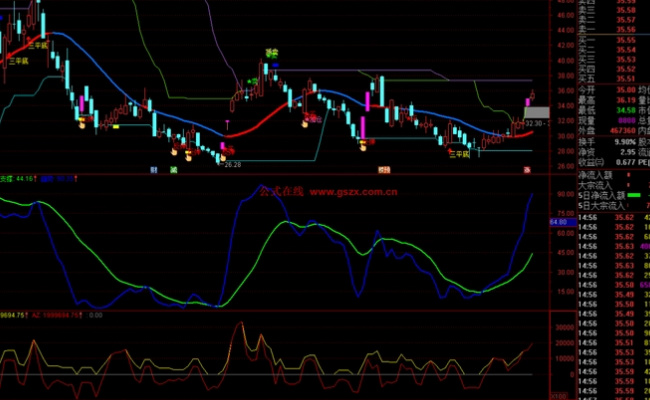Click the 0.00 value in the bottom panel header
This screenshot has height=400, width=650.
click(96, 315)
